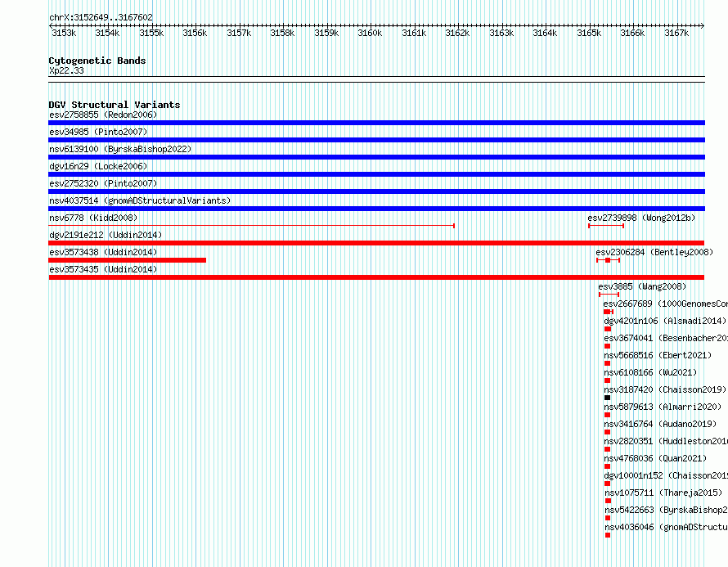Viewport: 728px width, 567px height.
Task: Select the red bar under dgv2191e212
Action: click(376, 243)
